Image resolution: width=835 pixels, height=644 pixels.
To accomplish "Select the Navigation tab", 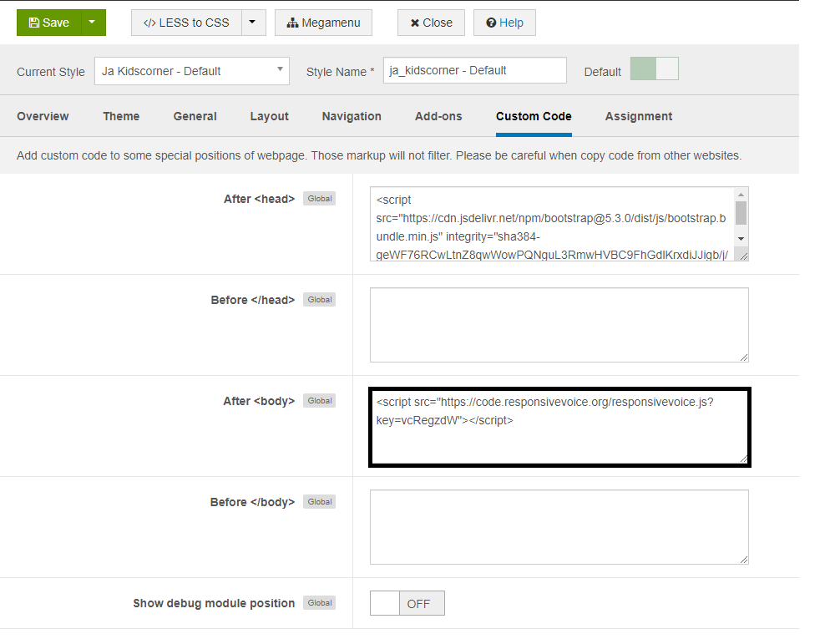I will click(x=352, y=116).
